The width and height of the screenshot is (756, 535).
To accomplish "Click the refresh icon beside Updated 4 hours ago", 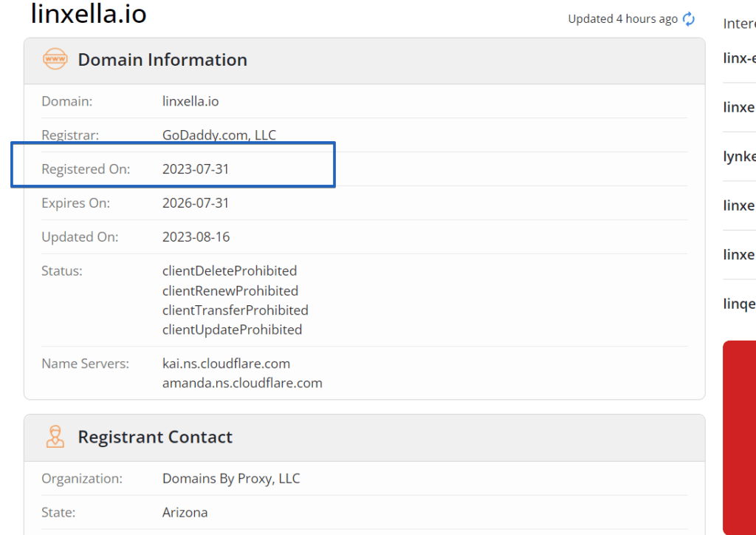I will [x=689, y=19].
